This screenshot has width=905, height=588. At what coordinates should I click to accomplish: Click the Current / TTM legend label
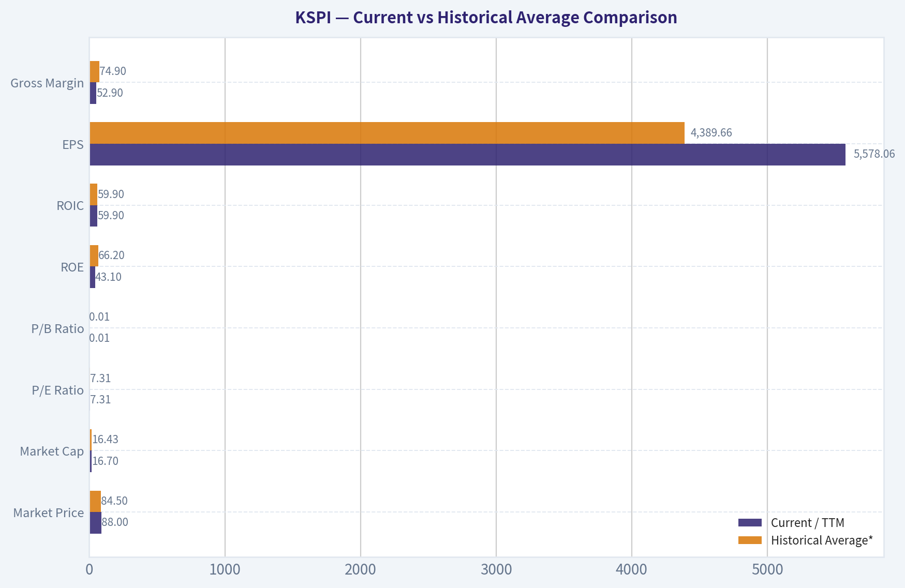pyautogui.click(x=808, y=523)
